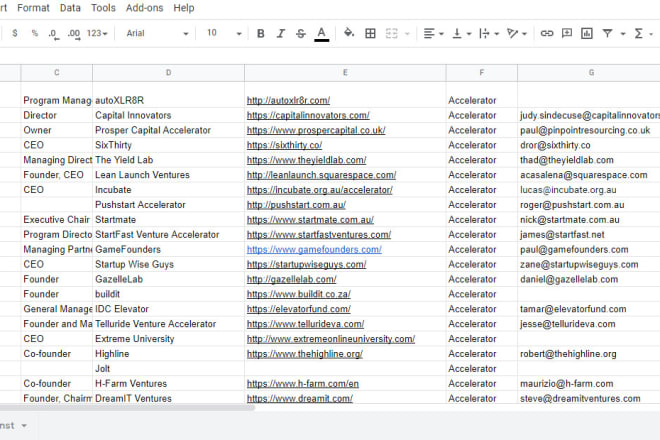The height and width of the screenshot is (440, 660).
Task: Open the Add-ons menu
Action: click(144, 8)
